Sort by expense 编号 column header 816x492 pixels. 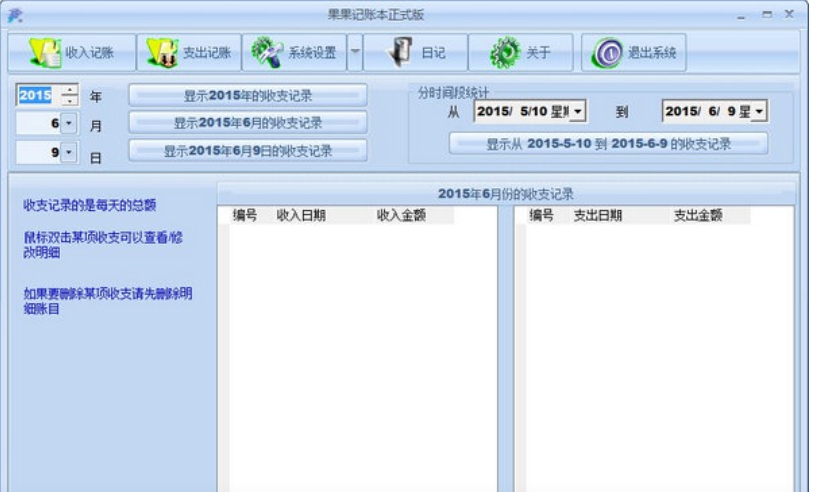(541, 215)
